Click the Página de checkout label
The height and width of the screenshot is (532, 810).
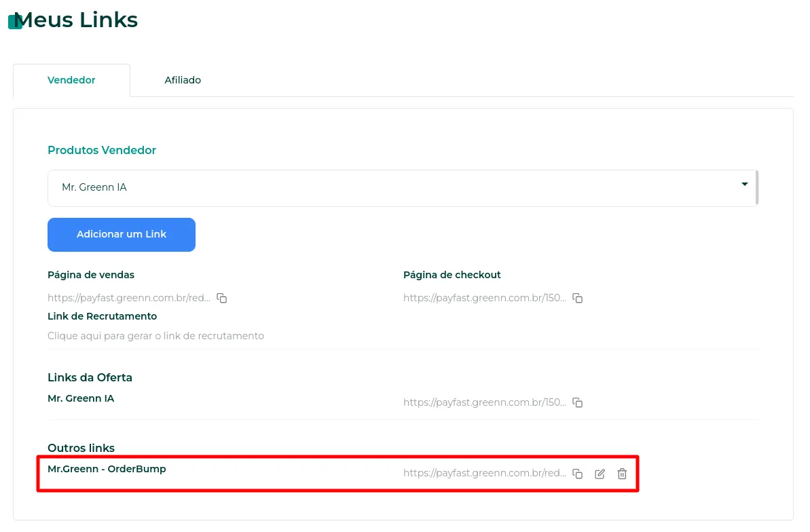tap(452, 275)
